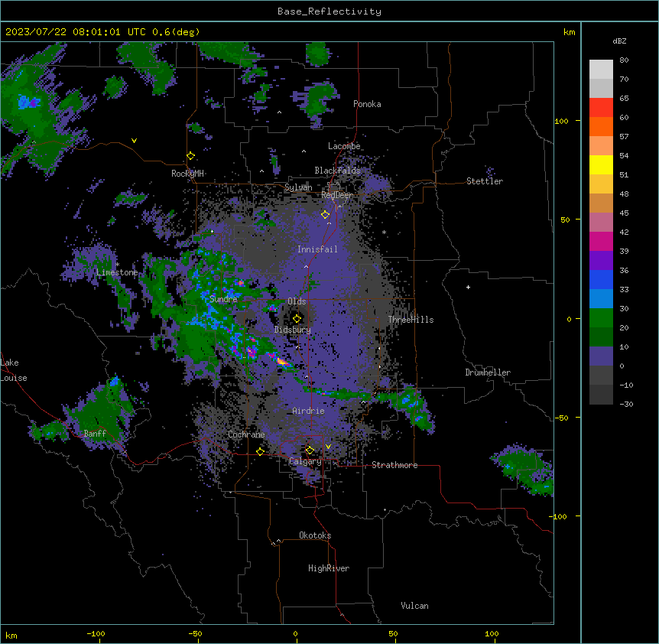
Task: Click the RedDeer city label
Action: (337, 195)
